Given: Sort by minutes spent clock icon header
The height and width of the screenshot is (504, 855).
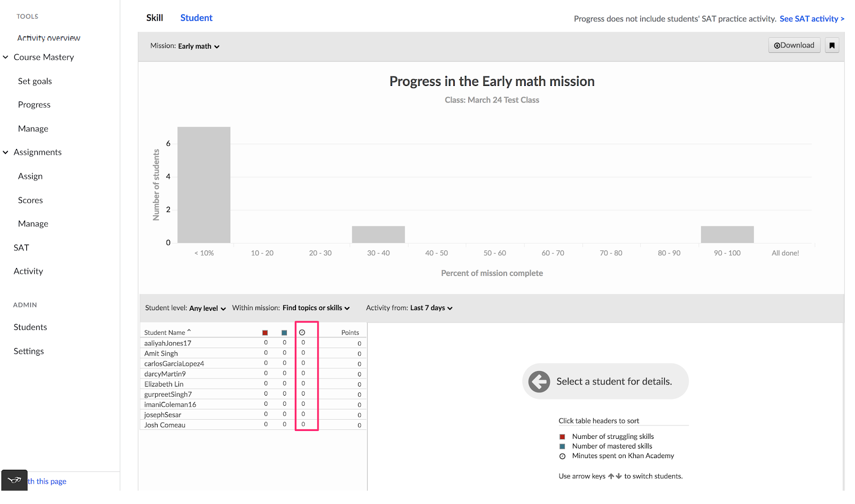Looking at the screenshot, I should click(x=302, y=333).
